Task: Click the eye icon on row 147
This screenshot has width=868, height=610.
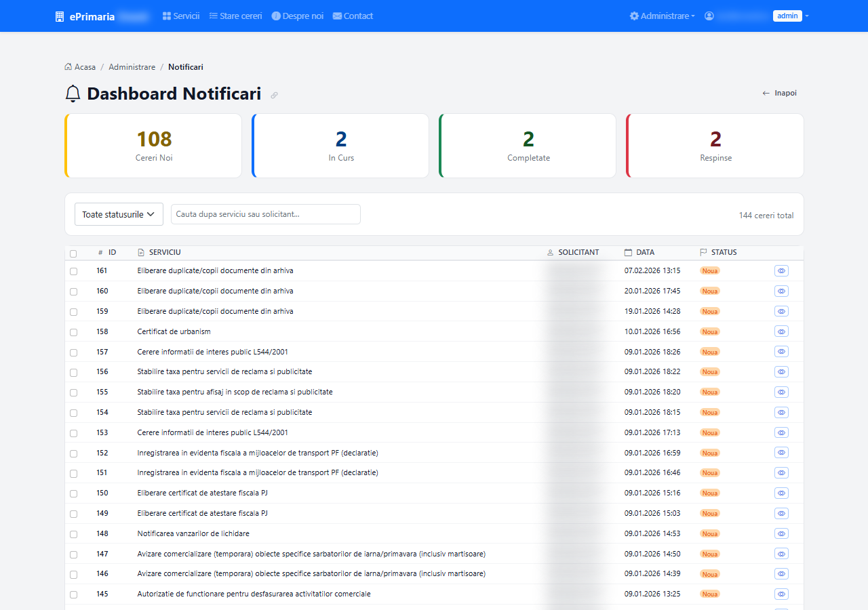Action: [x=781, y=554]
